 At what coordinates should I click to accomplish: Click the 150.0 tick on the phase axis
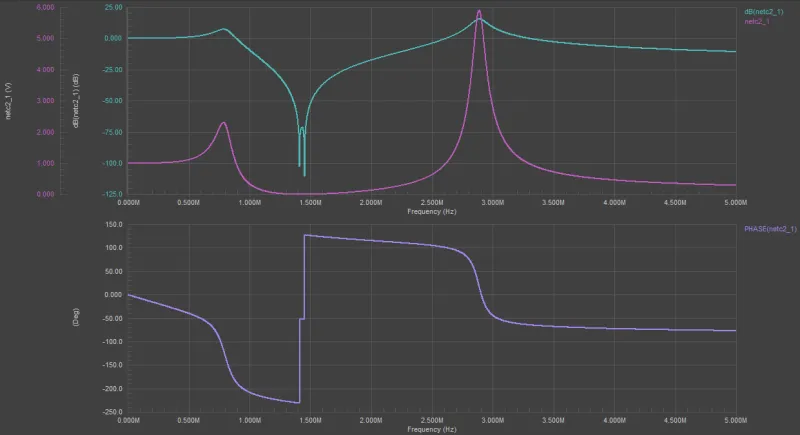tap(113, 224)
